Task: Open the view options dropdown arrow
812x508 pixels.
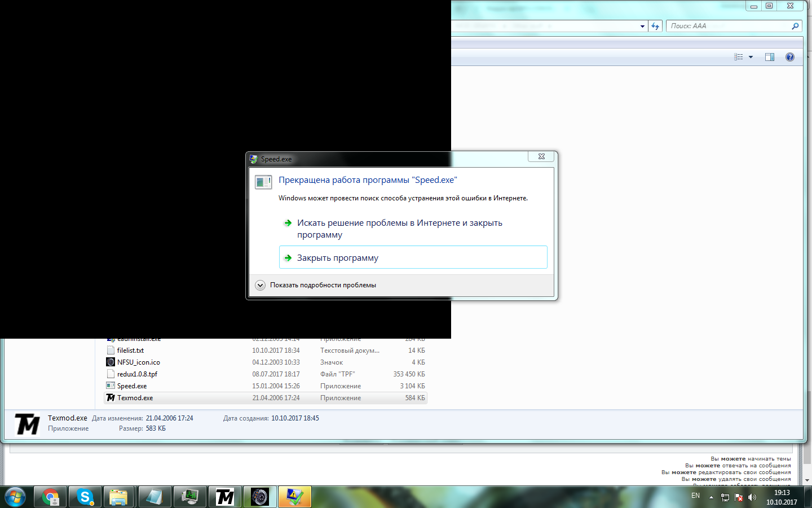Action: click(x=751, y=57)
